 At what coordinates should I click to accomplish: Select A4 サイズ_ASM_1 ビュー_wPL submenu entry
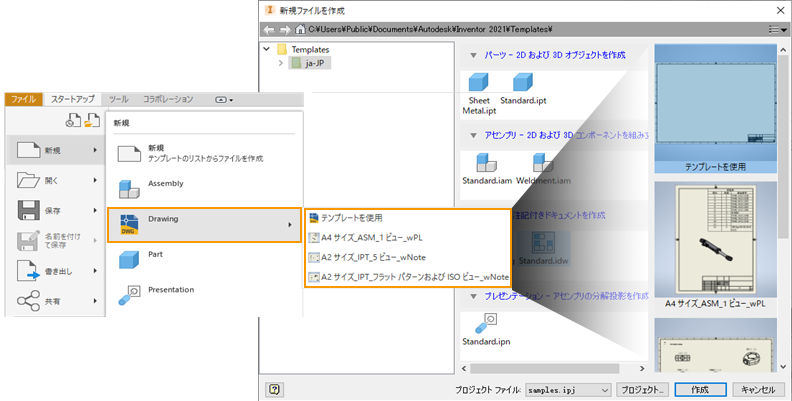tap(408, 237)
